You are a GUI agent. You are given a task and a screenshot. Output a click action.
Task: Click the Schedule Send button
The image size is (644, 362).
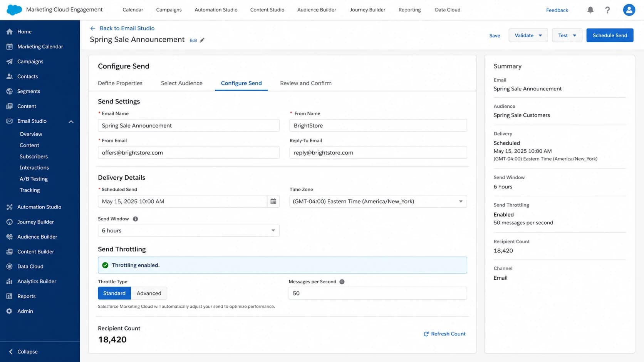click(x=610, y=35)
